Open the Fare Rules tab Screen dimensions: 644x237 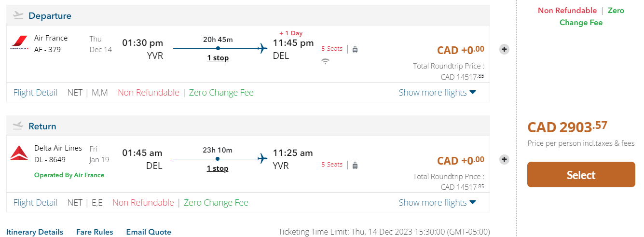(x=95, y=232)
